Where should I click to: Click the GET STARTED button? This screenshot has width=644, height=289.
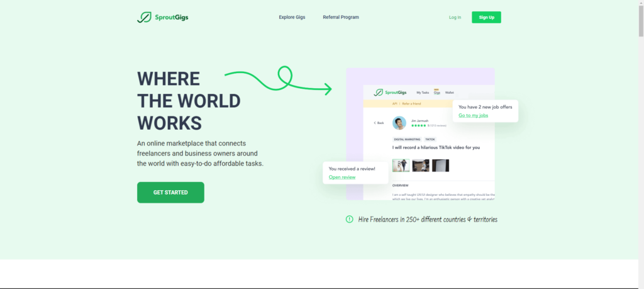(x=170, y=193)
